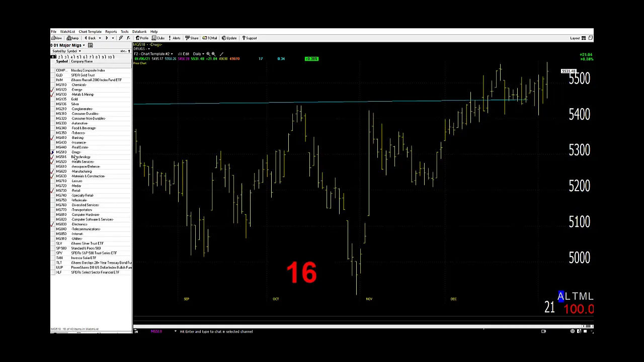Open the File menu

click(53, 32)
